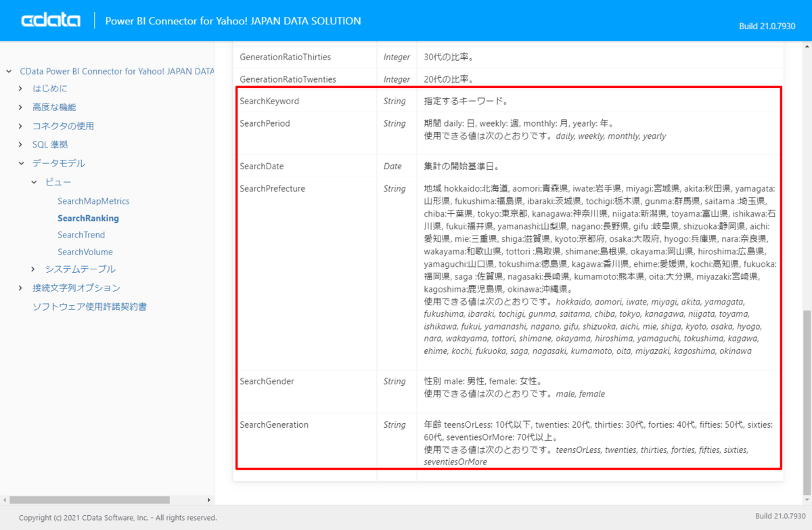The width and height of the screenshot is (812, 530).
Task: Click the copyright notice in the footer
Action: coord(118,518)
